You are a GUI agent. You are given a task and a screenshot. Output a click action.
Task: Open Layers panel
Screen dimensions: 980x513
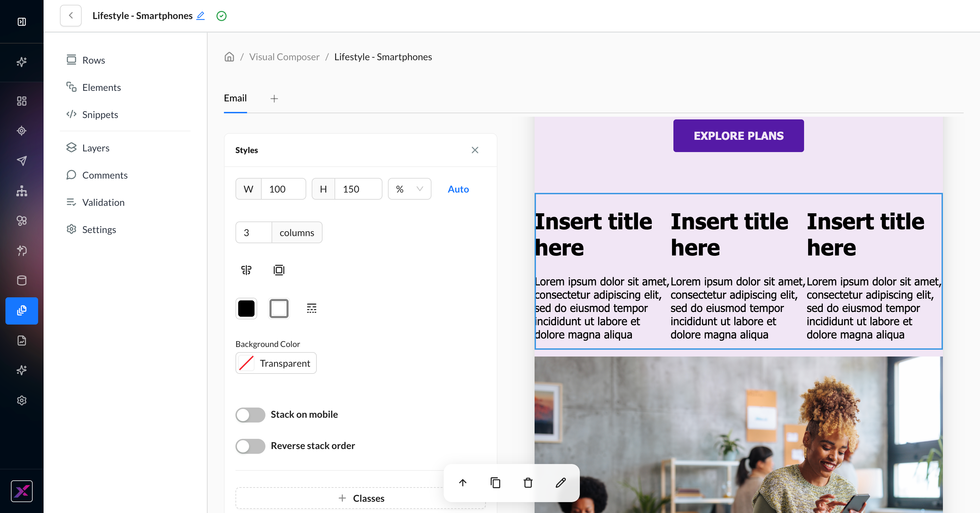pyautogui.click(x=87, y=148)
